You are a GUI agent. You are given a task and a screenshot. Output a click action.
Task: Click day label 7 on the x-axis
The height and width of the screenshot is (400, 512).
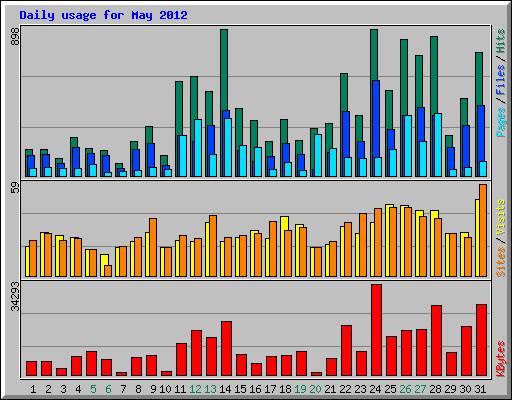tap(123, 389)
